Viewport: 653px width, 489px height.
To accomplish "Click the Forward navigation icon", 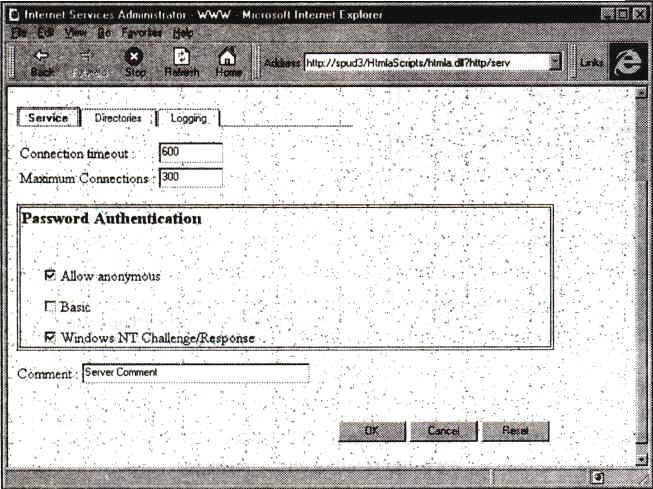I will (88, 57).
